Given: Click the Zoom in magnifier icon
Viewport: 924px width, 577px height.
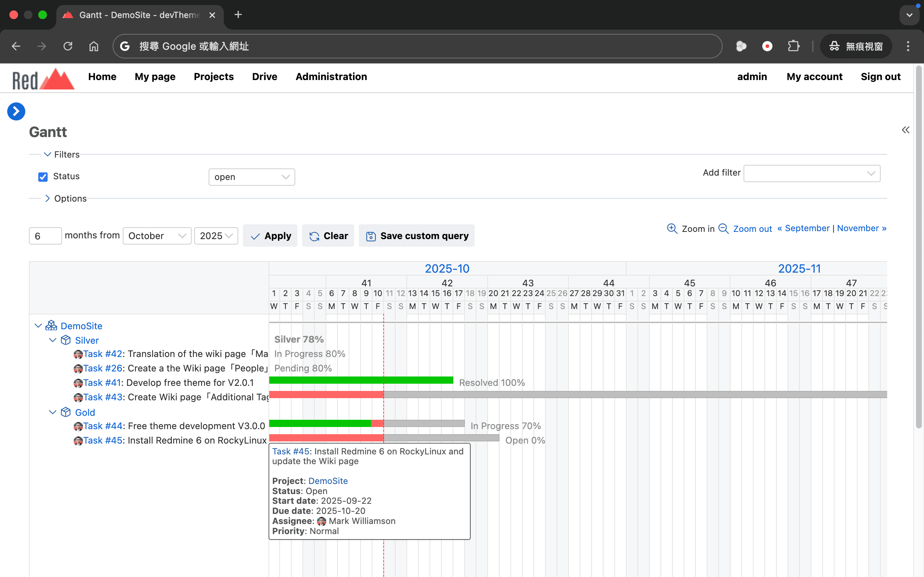Looking at the screenshot, I should [672, 229].
